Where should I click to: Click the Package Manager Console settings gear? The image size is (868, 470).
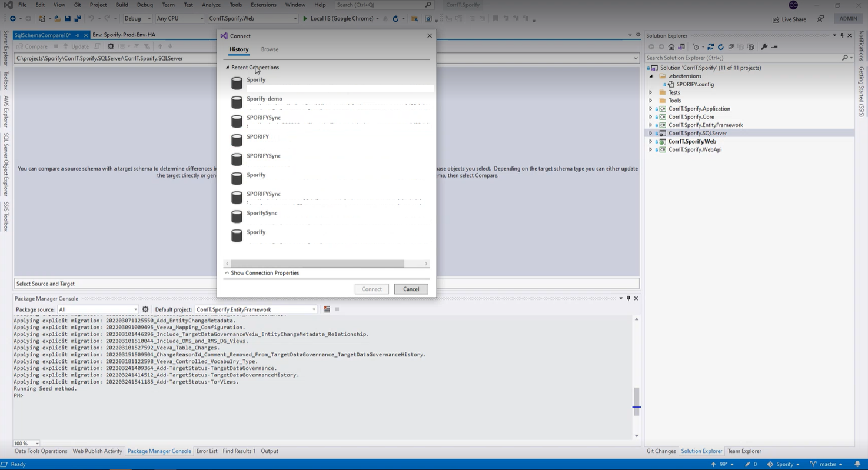click(145, 309)
